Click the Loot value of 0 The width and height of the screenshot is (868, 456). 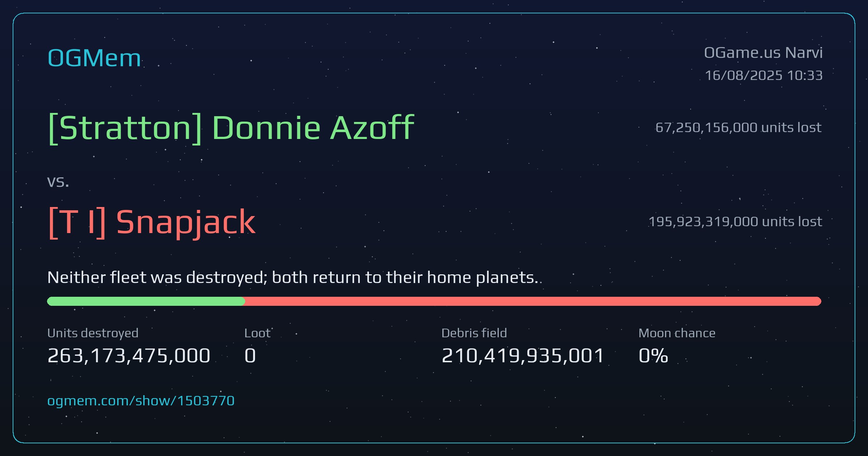tap(250, 356)
